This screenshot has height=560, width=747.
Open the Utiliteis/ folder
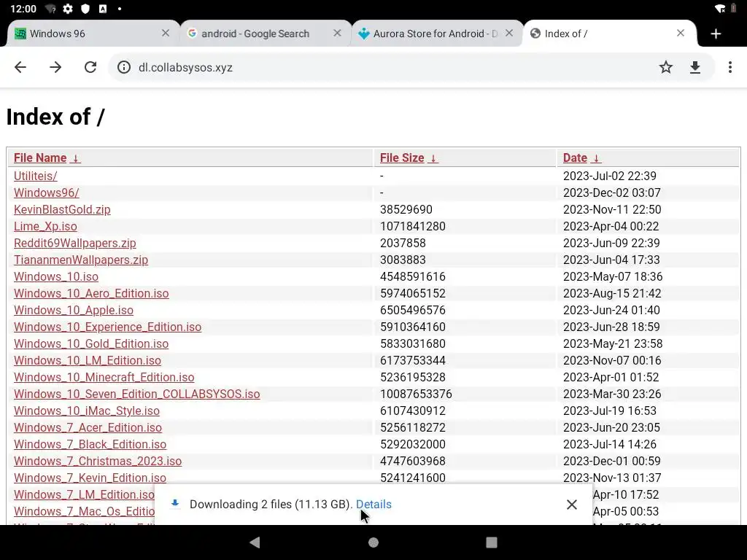point(35,176)
